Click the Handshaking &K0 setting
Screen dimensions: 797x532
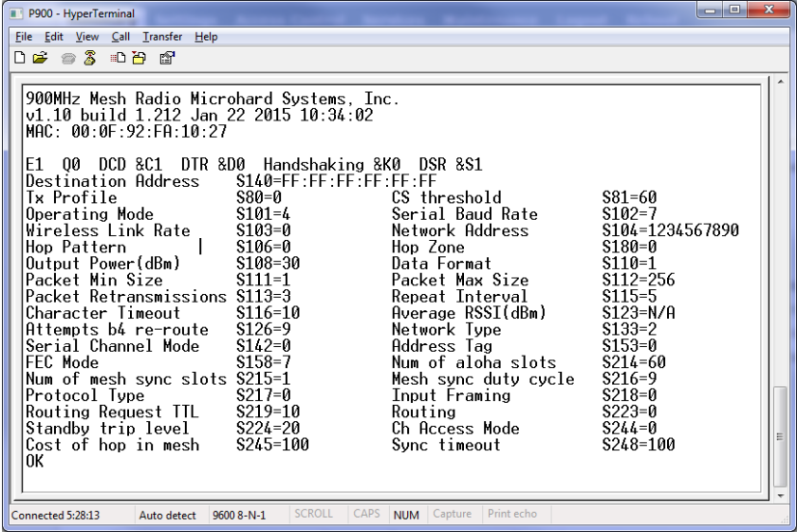coord(332,165)
